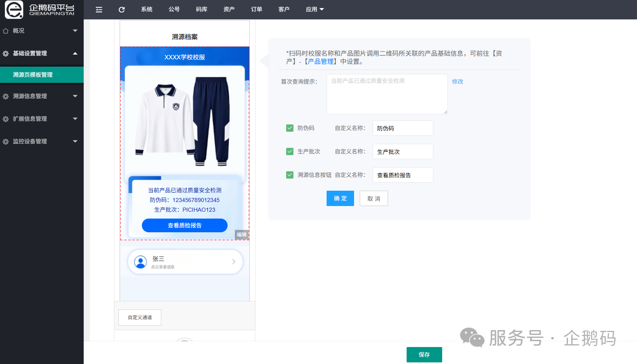Uncheck the 溯源信息按钮 checkbox
The height and width of the screenshot is (364, 637).
click(290, 175)
